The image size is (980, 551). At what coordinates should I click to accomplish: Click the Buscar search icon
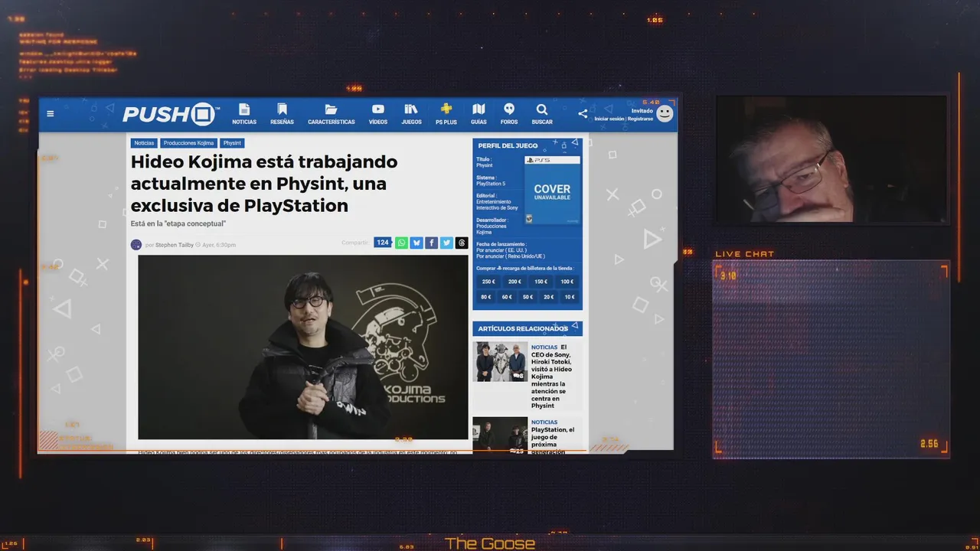click(x=542, y=114)
